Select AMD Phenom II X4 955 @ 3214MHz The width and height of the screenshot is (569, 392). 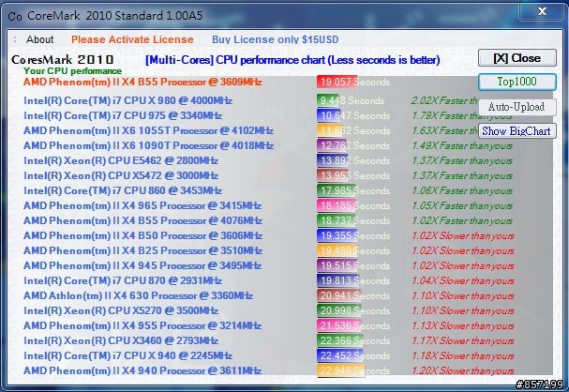(142, 325)
